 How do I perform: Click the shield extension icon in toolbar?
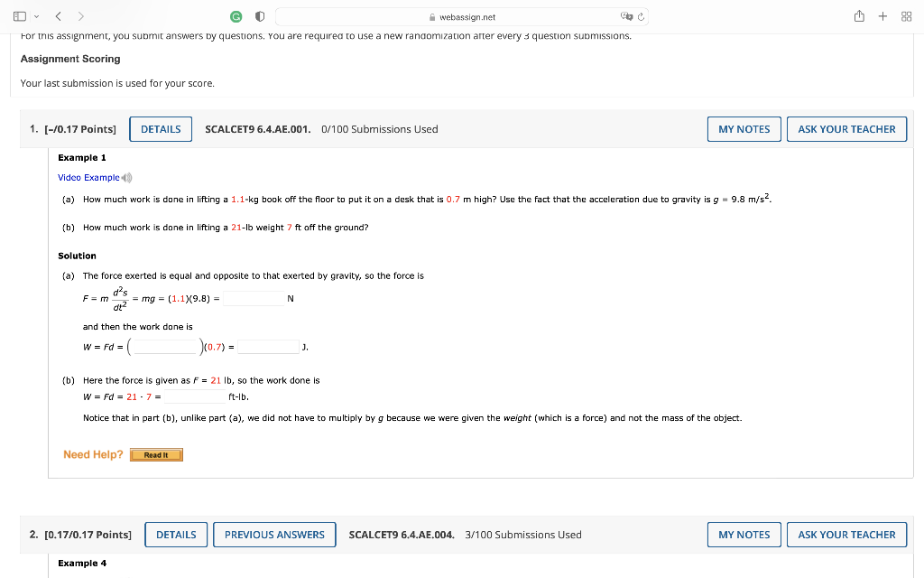click(x=259, y=15)
